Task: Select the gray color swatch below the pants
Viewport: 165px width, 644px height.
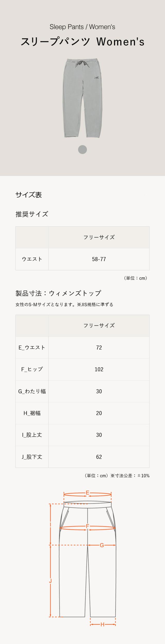Action: click(x=82, y=150)
